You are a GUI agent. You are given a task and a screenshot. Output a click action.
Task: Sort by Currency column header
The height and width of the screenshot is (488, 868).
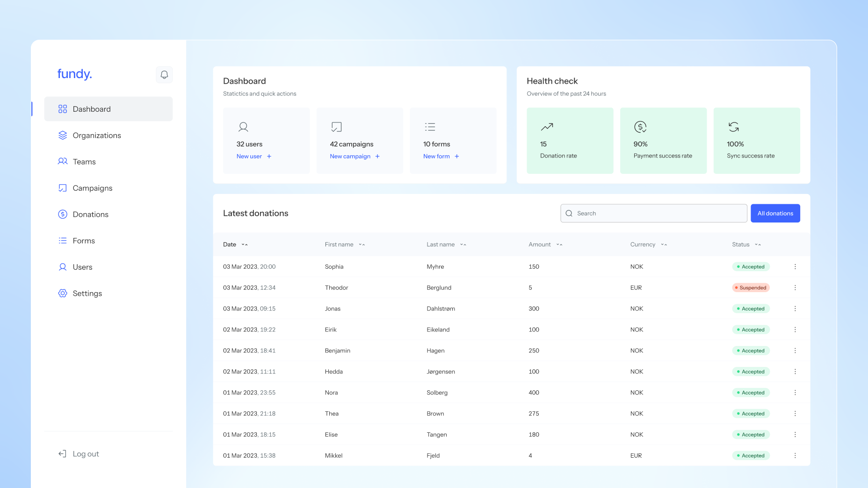(x=664, y=244)
